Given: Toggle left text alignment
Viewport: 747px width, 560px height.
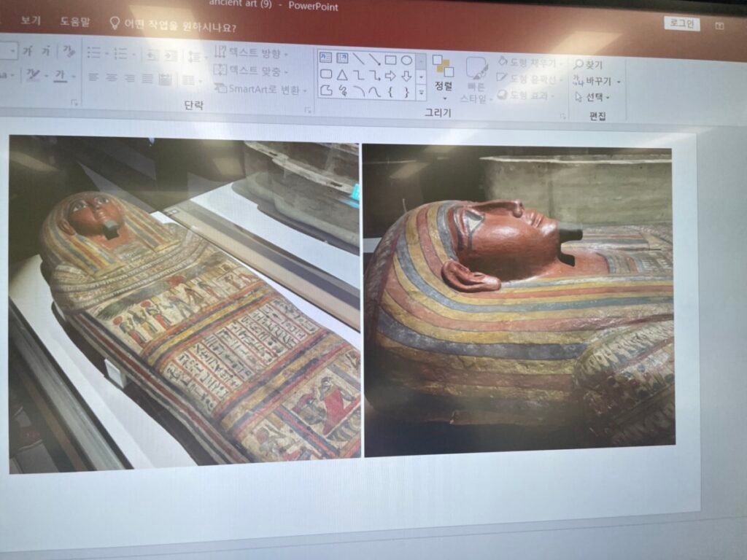Looking at the screenshot, I should 93,77.
